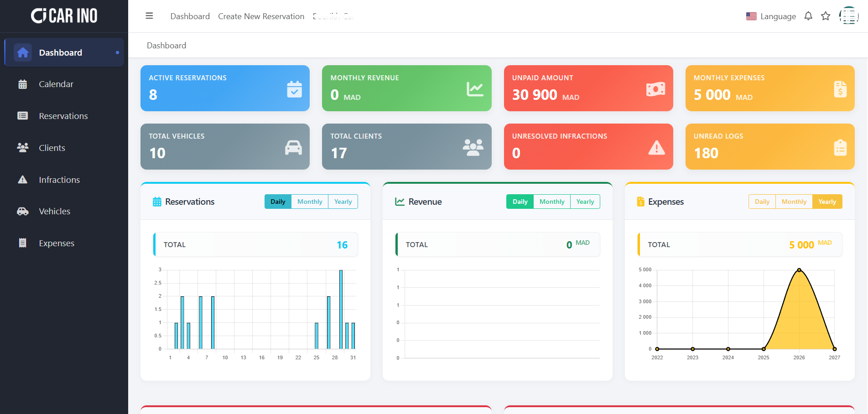Click the notification bell icon
868x414 pixels.
coord(808,16)
